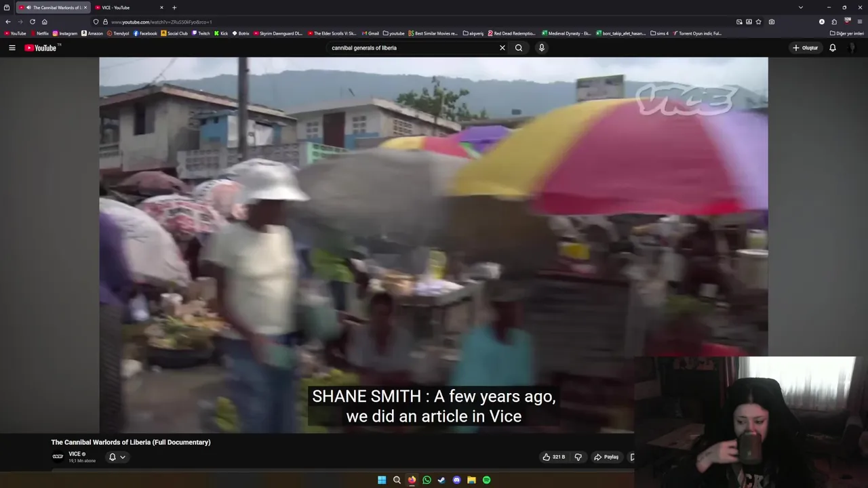Screen dimensions: 868x488
Task: Open the VICE channel name link
Action: (x=75, y=454)
